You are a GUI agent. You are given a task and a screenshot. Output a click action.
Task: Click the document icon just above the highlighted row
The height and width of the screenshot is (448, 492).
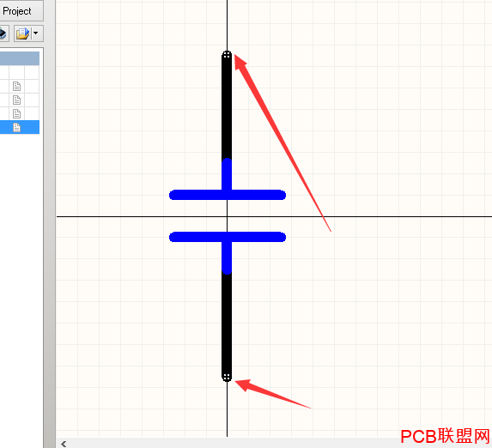[16, 113]
